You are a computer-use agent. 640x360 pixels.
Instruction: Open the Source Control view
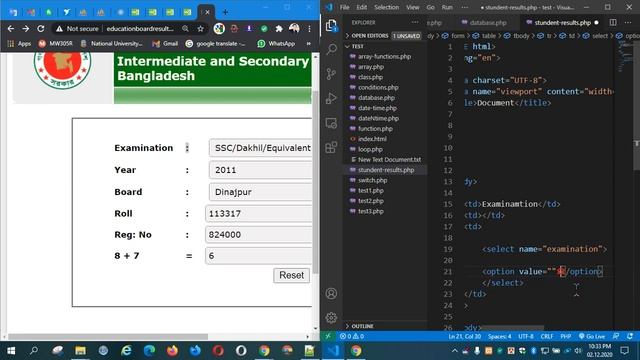point(331,74)
